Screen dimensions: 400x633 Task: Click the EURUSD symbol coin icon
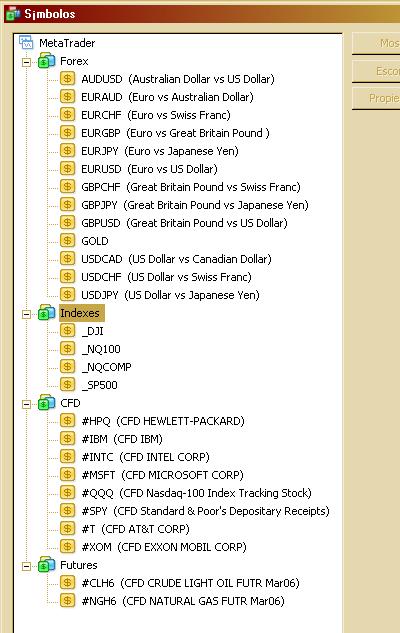[67, 169]
